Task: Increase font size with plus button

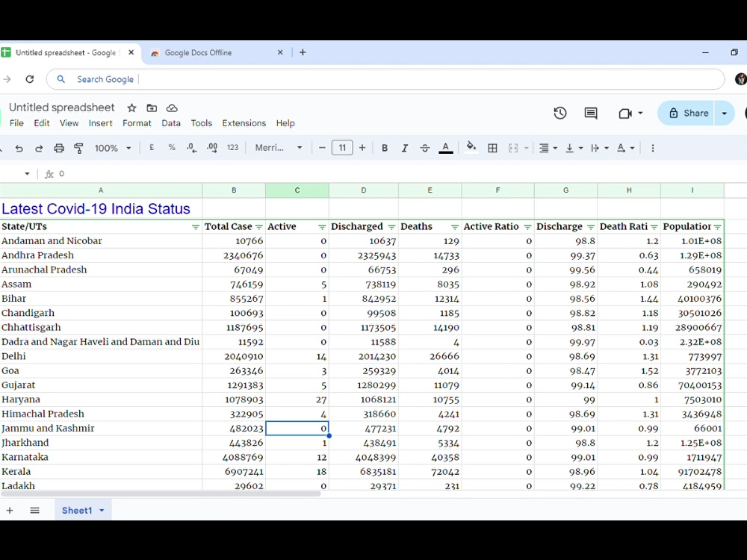Action: (362, 148)
